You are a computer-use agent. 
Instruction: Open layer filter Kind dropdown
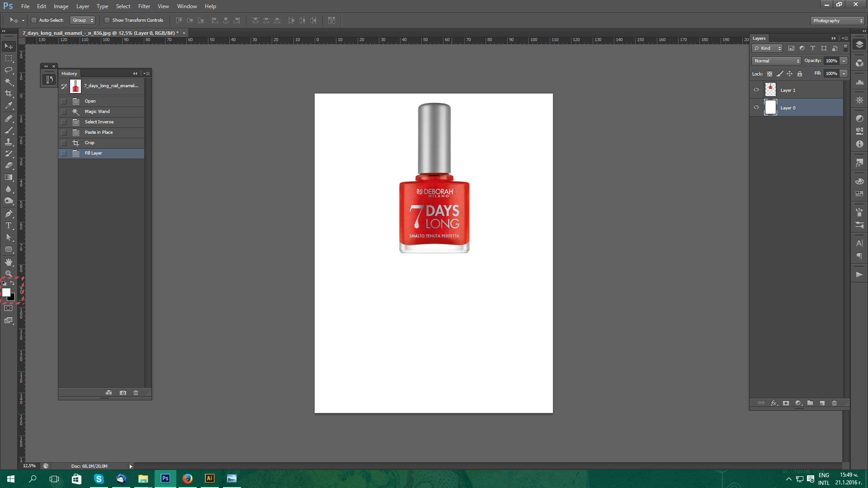click(x=767, y=48)
